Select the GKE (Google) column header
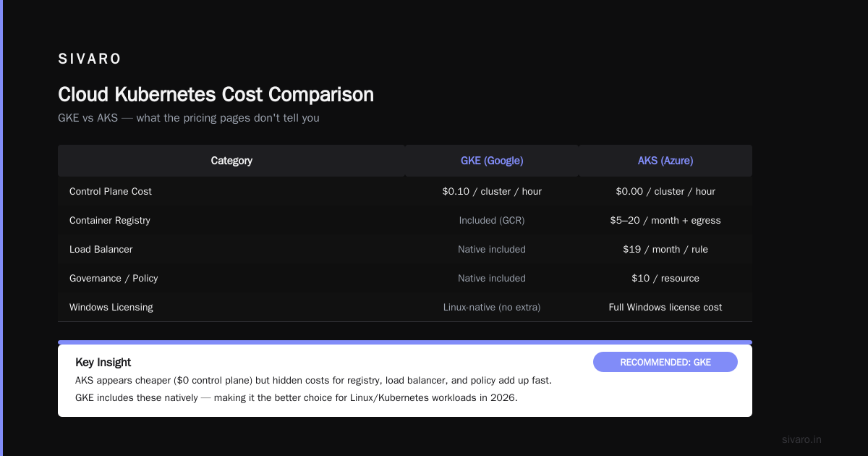 pos(492,161)
